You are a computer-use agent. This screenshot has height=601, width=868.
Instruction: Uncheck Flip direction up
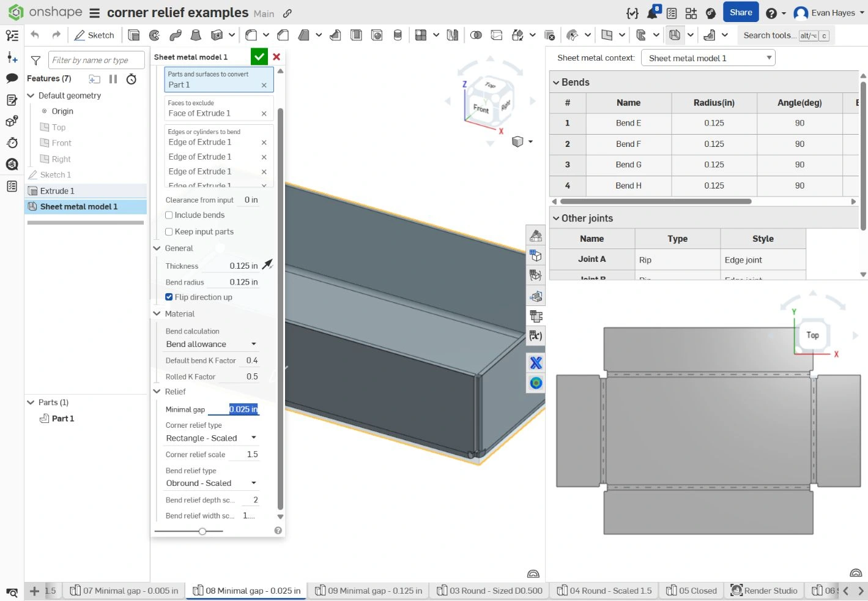click(x=169, y=297)
